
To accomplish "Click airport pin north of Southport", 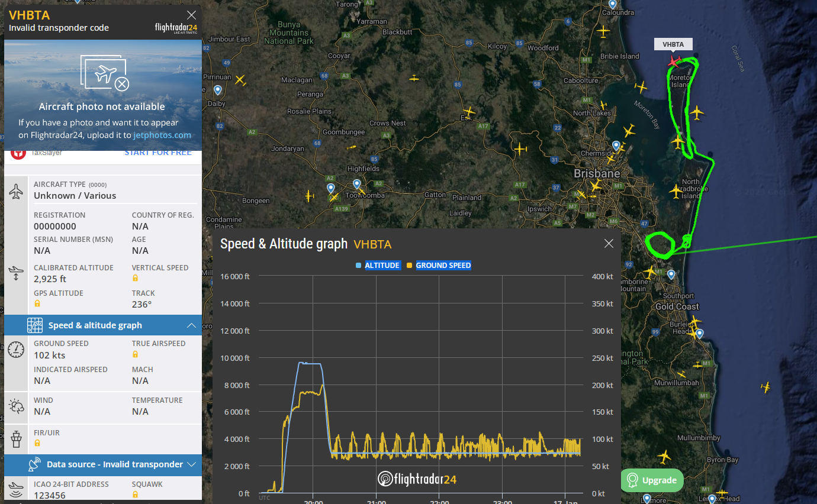I will click(x=671, y=274).
